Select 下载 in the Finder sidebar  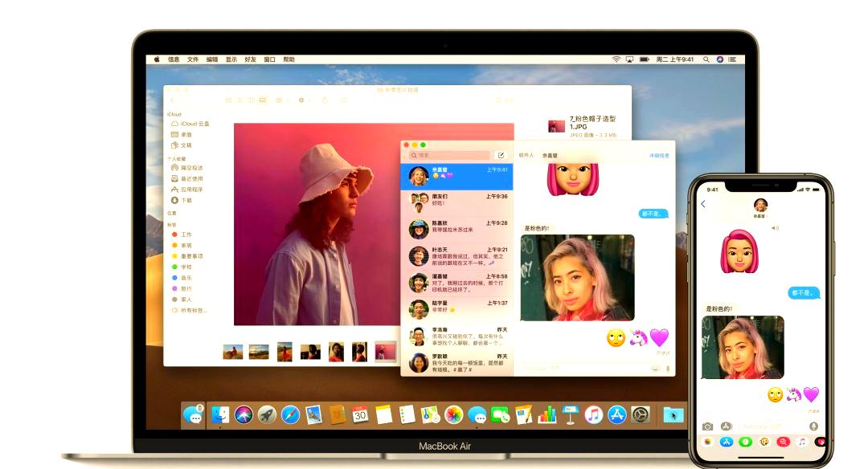point(182,200)
